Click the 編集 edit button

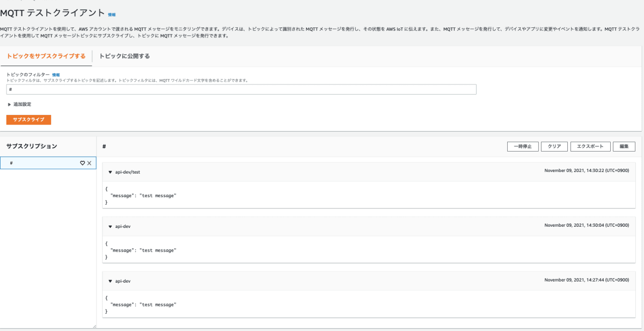pyautogui.click(x=624, y=147)
